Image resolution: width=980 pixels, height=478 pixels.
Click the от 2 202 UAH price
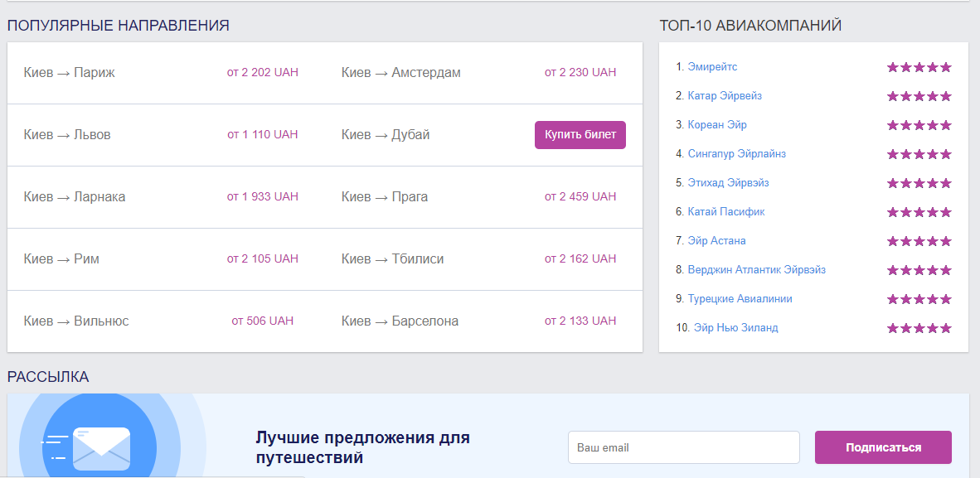tap(263, 72)
